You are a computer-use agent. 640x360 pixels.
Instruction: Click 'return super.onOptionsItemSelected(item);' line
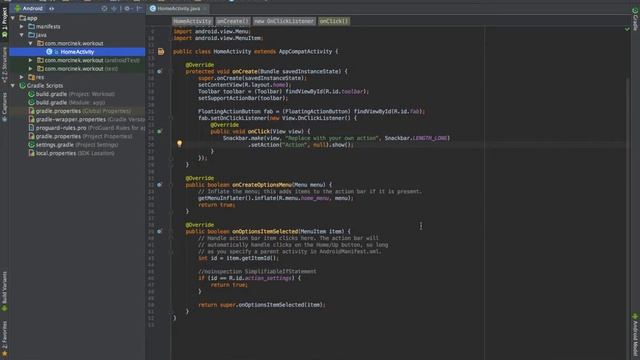click(x=262, y=305)
